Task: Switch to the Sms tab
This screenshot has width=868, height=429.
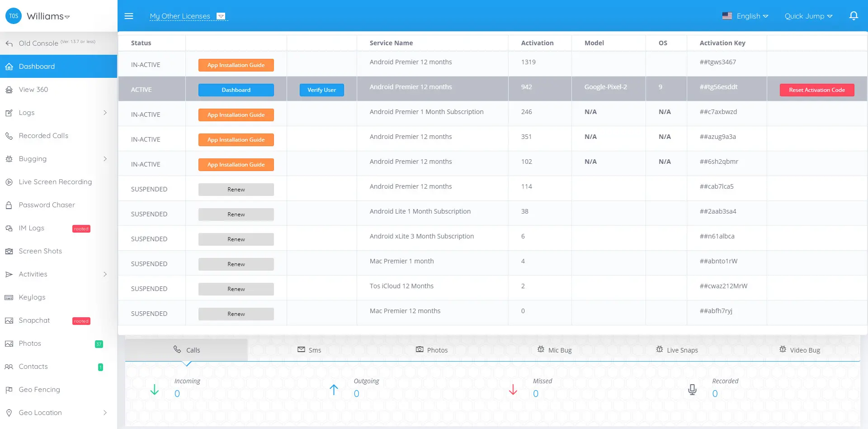Action: (x=309, y=350)
